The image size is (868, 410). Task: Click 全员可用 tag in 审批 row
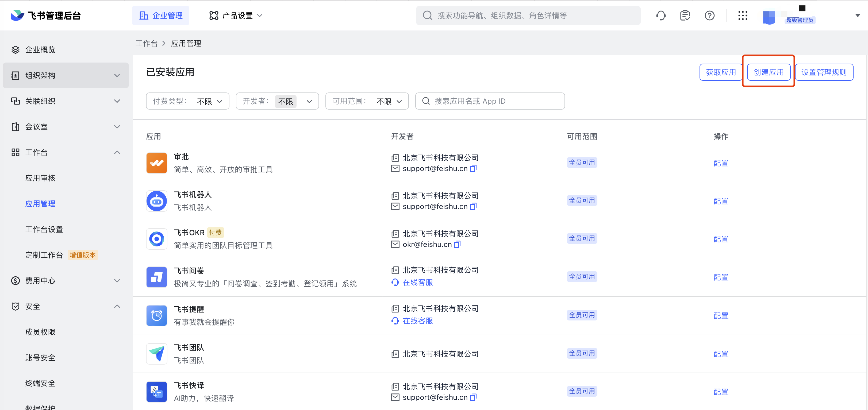582,163
